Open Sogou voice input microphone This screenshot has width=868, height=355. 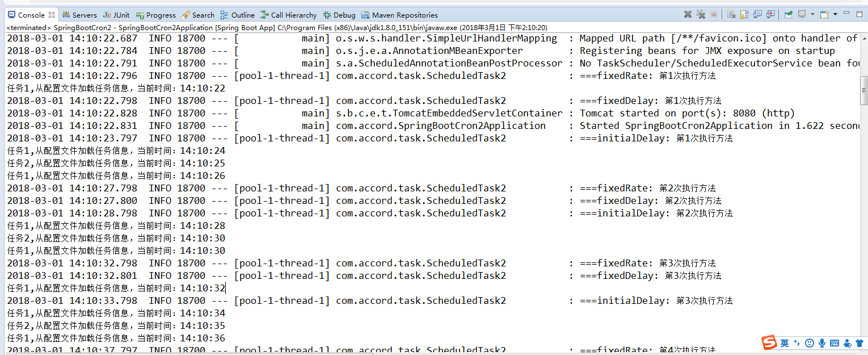click(821, 343)
